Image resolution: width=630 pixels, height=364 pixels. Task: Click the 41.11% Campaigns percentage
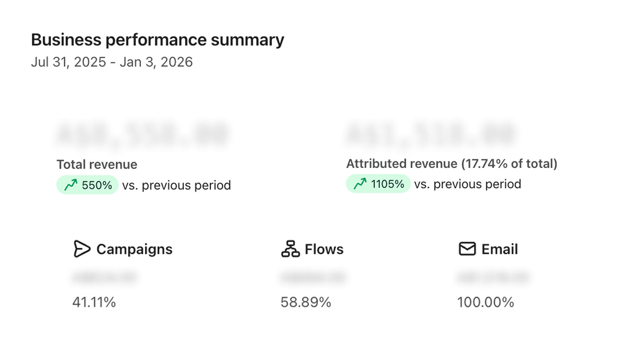pos(94,302)
